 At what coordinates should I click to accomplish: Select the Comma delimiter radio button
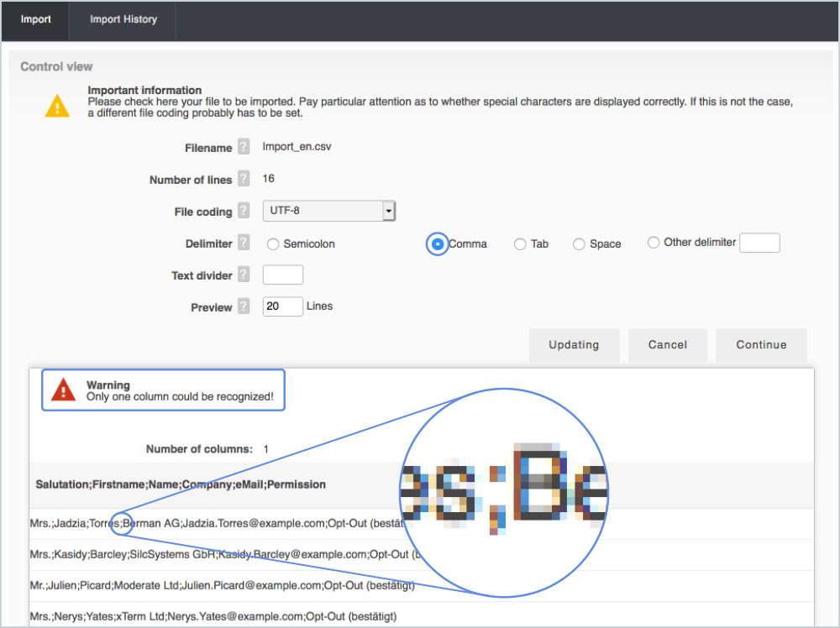point(437,244)
